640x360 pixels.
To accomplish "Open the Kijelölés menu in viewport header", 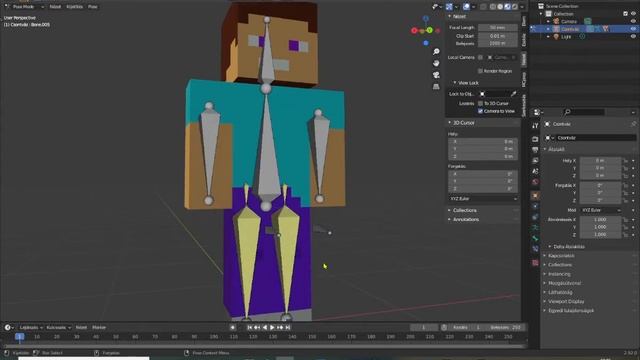I will [x=75, y=7].
